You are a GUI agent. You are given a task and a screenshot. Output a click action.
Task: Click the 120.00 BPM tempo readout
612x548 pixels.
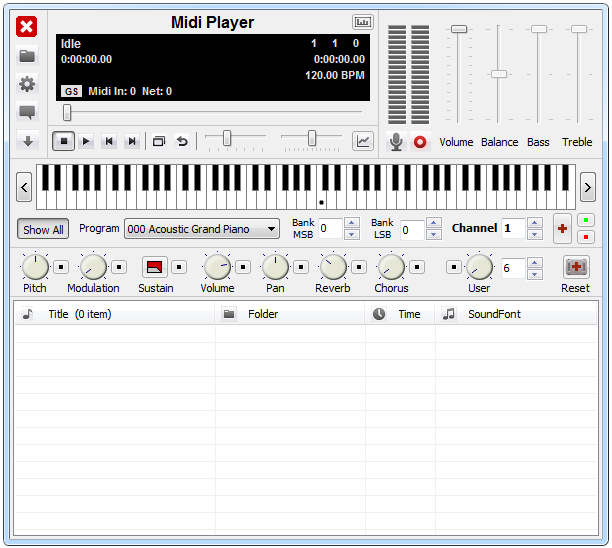(x=335, y=75)
